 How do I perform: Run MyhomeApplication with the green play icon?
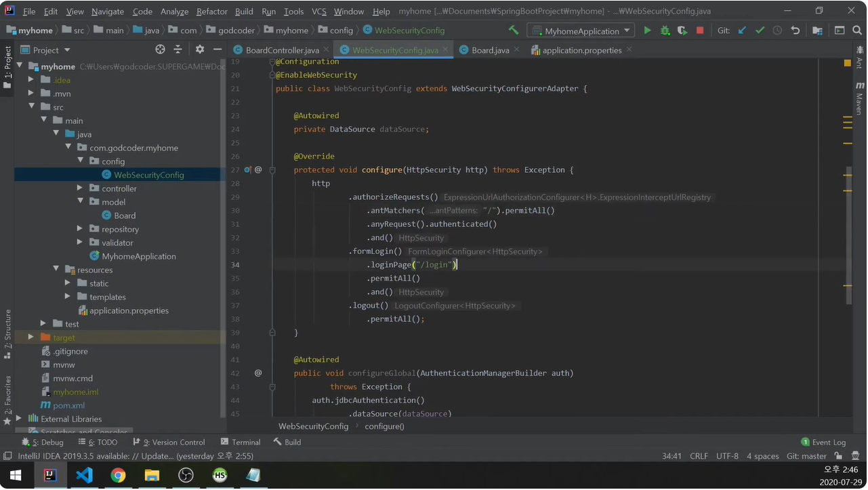(x=647, y=30)
